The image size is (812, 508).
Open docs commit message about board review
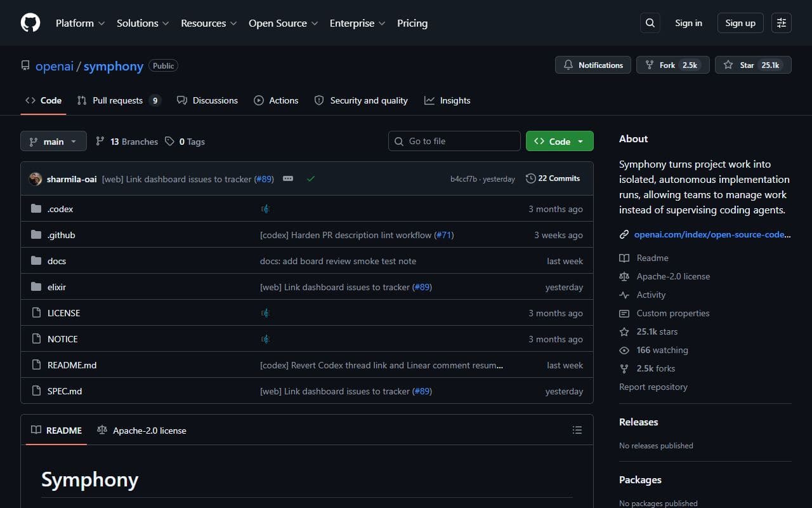point(338,261)
